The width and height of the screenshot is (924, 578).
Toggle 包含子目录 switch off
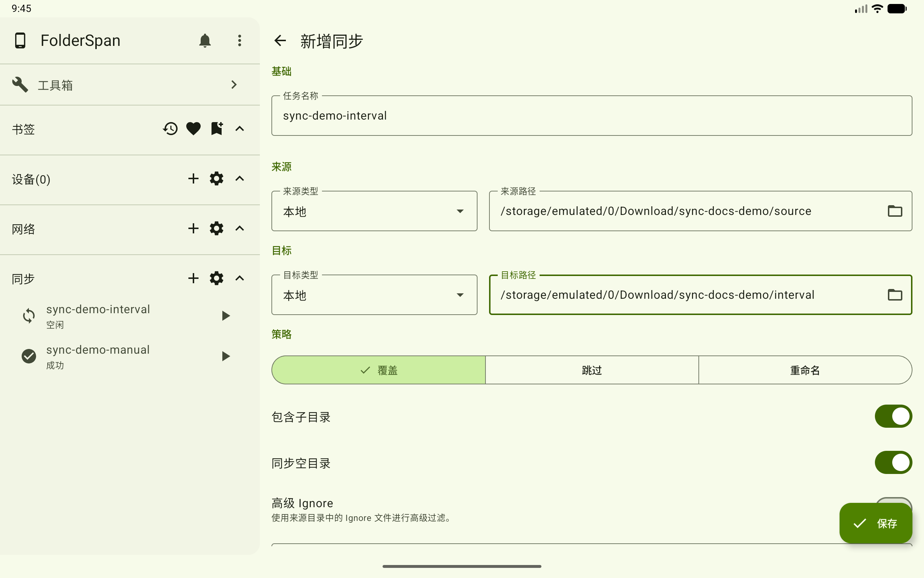point(893,416)
